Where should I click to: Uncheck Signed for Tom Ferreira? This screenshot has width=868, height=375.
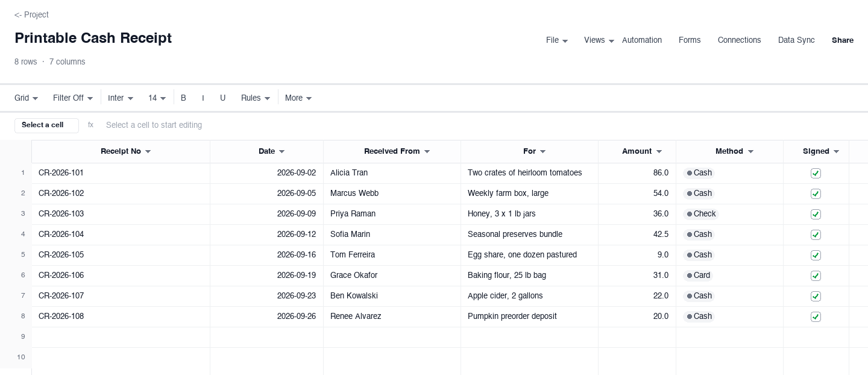pyautogui.click(x=816, y=255)
